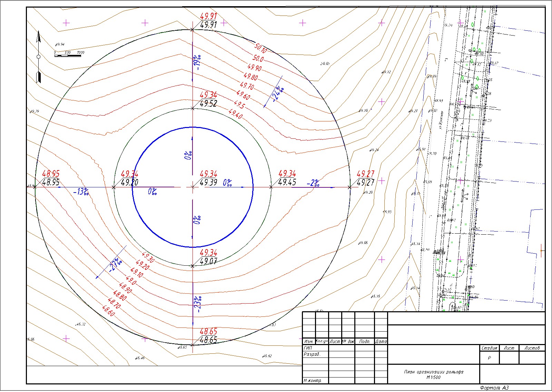The width and height of the screenshot is (552, 392).
Task: Click the 'Изм.' title block cell
Action: tap(309, 341)
